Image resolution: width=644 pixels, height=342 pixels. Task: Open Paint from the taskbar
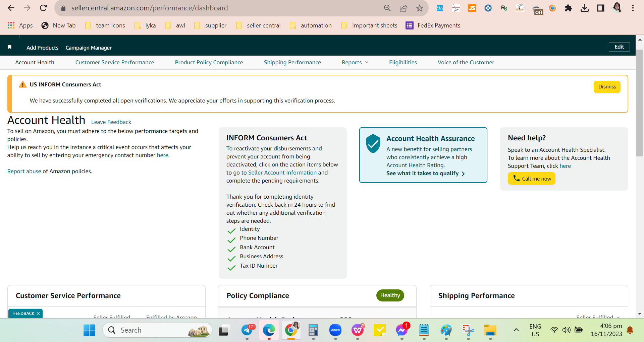point(446,330)
